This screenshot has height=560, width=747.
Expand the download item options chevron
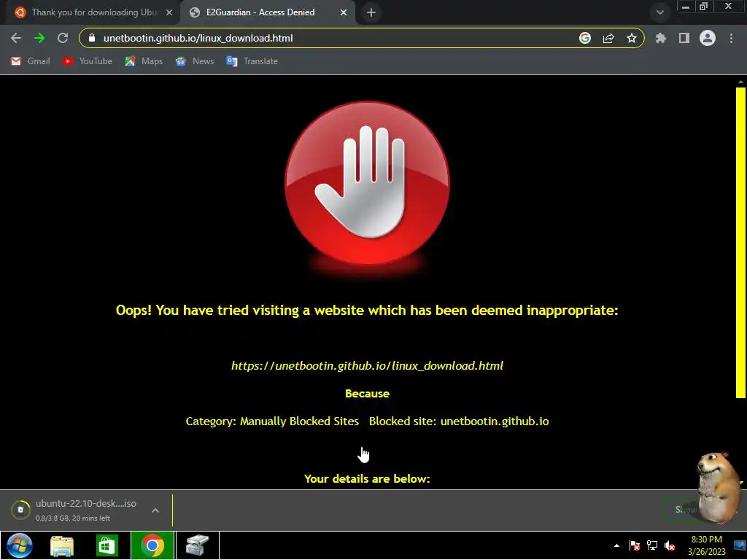(155, 510)
